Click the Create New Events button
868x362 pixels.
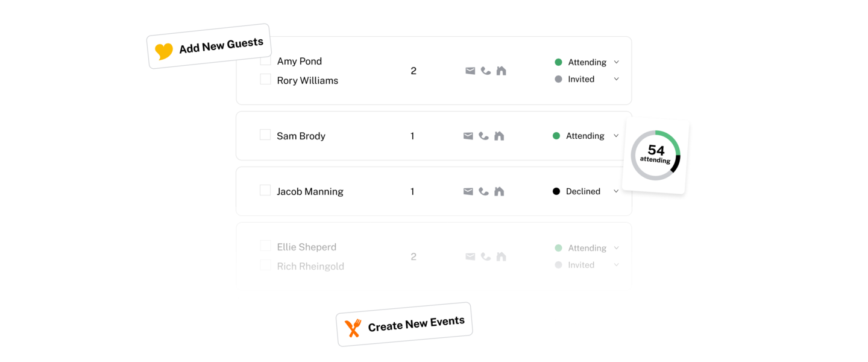tap(404, 325)
